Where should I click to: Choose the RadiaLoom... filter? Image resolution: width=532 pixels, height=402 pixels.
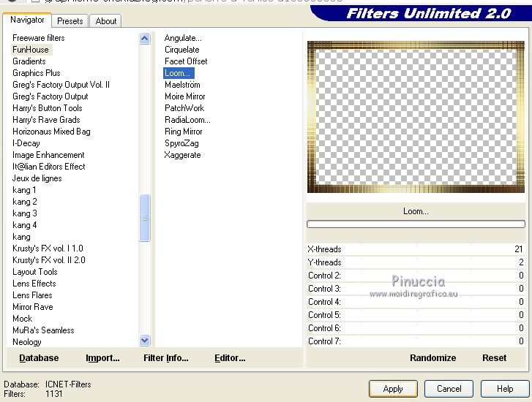187,120
